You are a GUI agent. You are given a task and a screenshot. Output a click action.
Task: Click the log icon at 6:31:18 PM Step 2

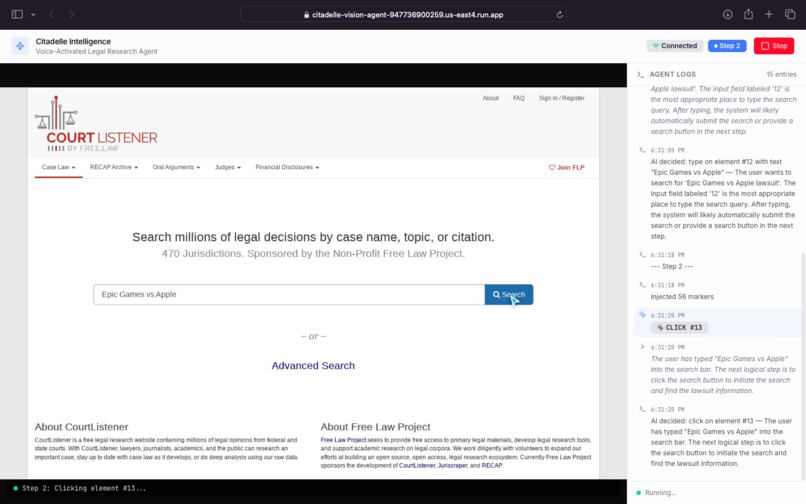pyautogui.click(x=642, y=254)
